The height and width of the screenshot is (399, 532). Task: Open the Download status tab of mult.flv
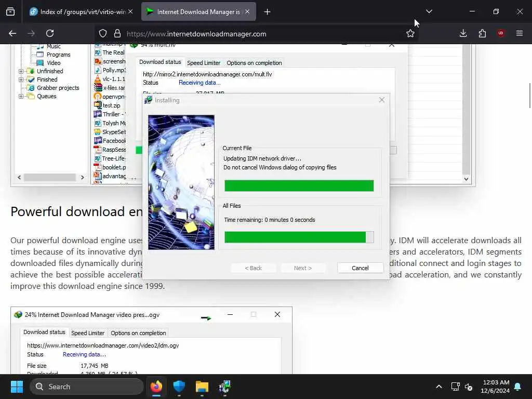tap(160, 62)
